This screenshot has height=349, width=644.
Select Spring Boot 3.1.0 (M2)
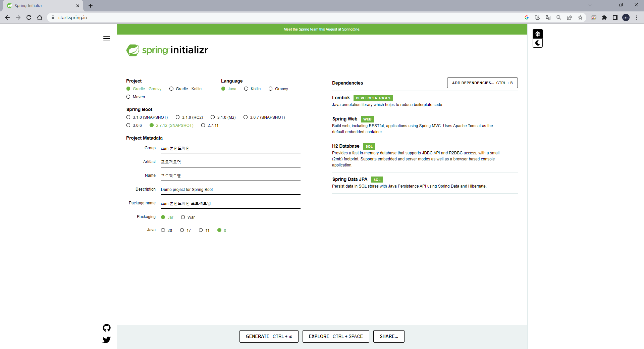(223, 117)
